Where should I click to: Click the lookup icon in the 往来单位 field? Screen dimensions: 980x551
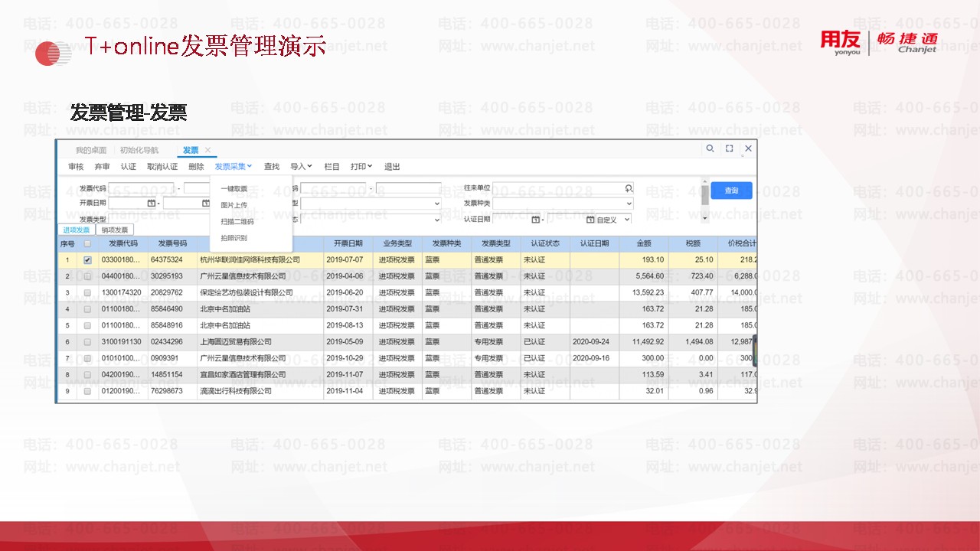(x=629, y=187)
